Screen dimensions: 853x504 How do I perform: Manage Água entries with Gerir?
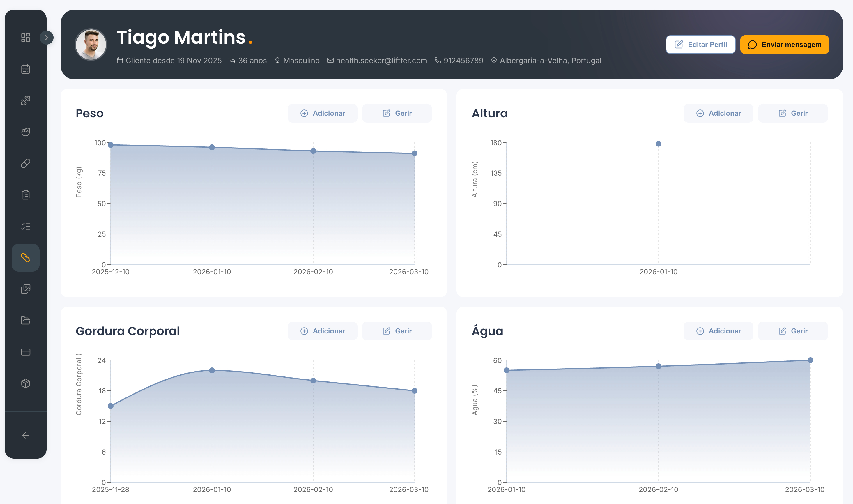tap(792, 331)
